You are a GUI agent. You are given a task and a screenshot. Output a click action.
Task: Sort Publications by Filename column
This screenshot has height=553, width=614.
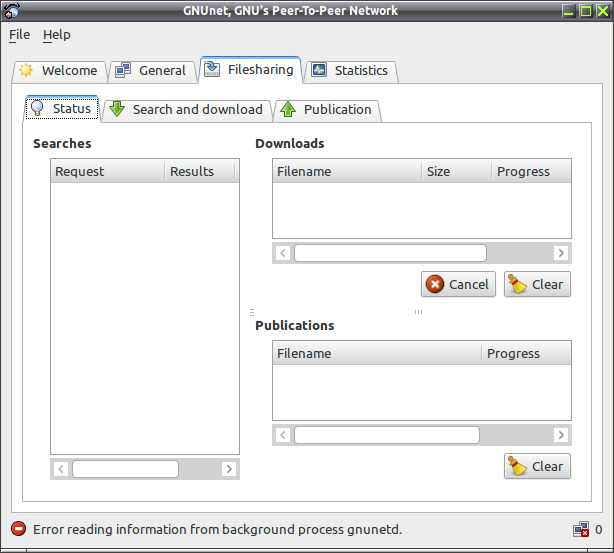pos(377,353)
